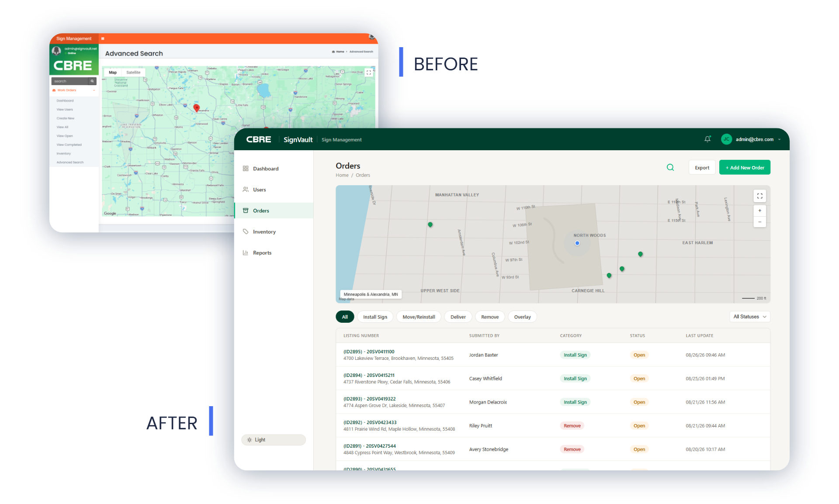Click Install Sign badge in Casey Whitfield row
The width and height of the screenshot is (839, 504).
[x=575, y=379]
